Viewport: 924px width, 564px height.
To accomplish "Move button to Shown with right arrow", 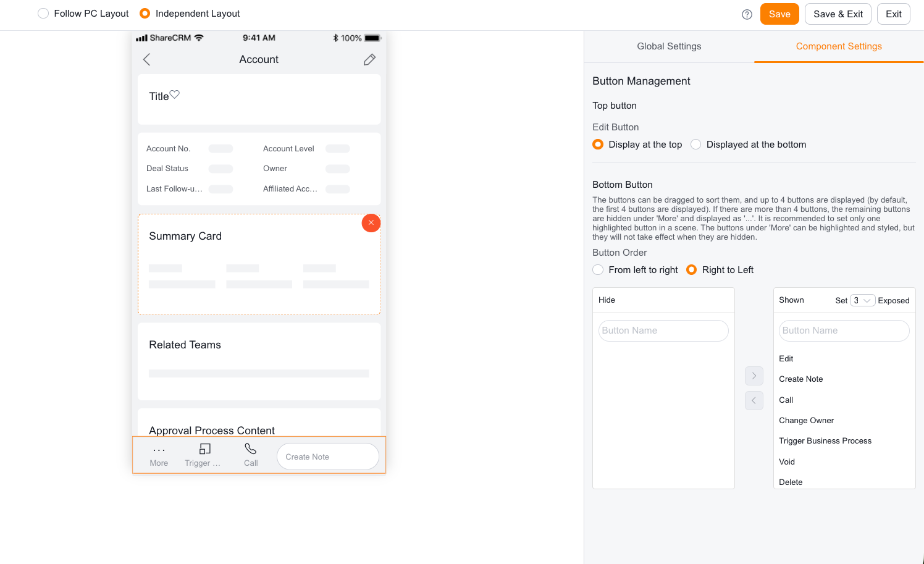I will tap(754, 376).
